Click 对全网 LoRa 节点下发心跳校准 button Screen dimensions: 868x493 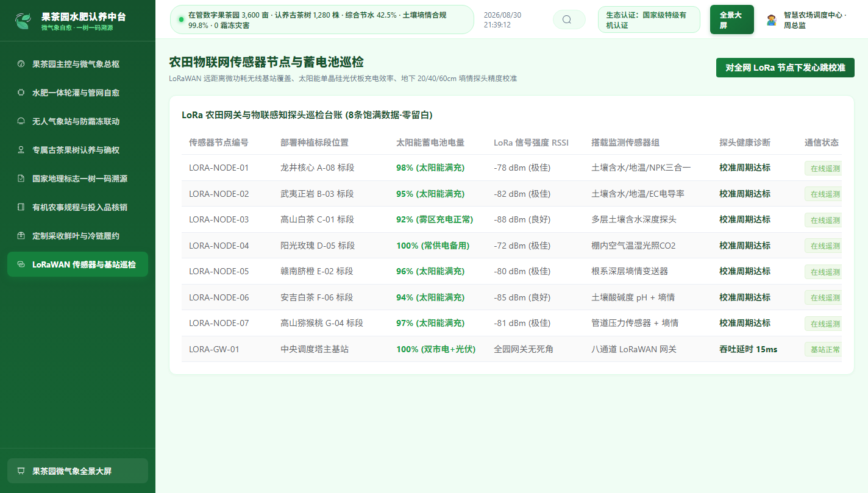click(x=785, y=68)
